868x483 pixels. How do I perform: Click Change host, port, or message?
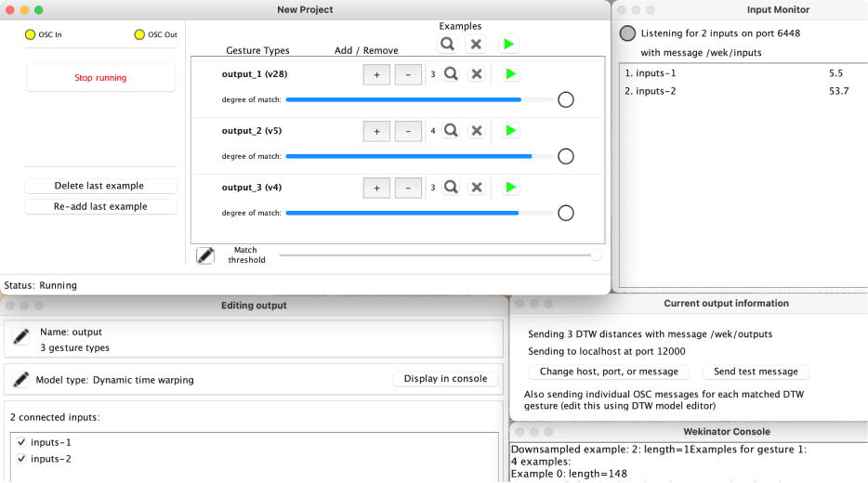(x=610, y=372)
